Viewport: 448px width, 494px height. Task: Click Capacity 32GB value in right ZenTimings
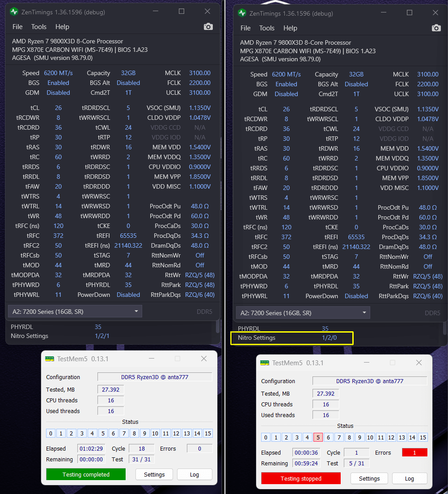tap(356, 74)
